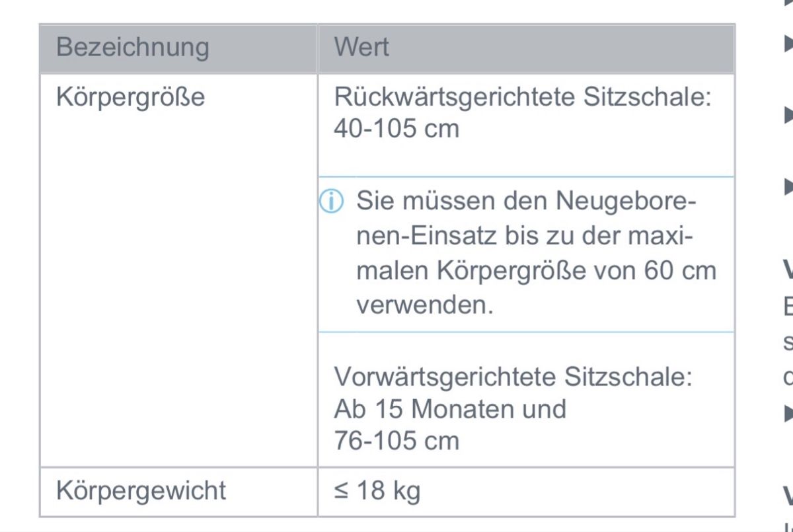Screen dimensions: 793x532
Task: Click the triangle bullet beside the "Sie müssen" line
Action: coord(788,186)
